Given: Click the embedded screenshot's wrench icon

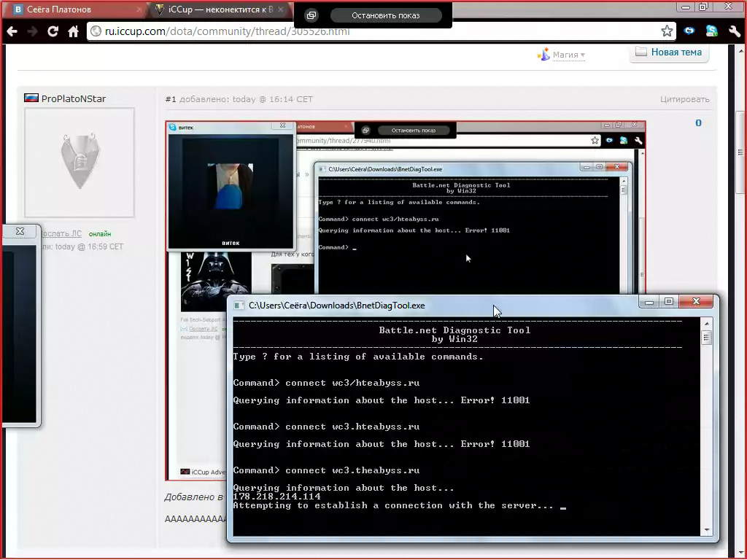Looking at the screenshot, I should click(638, 141).
